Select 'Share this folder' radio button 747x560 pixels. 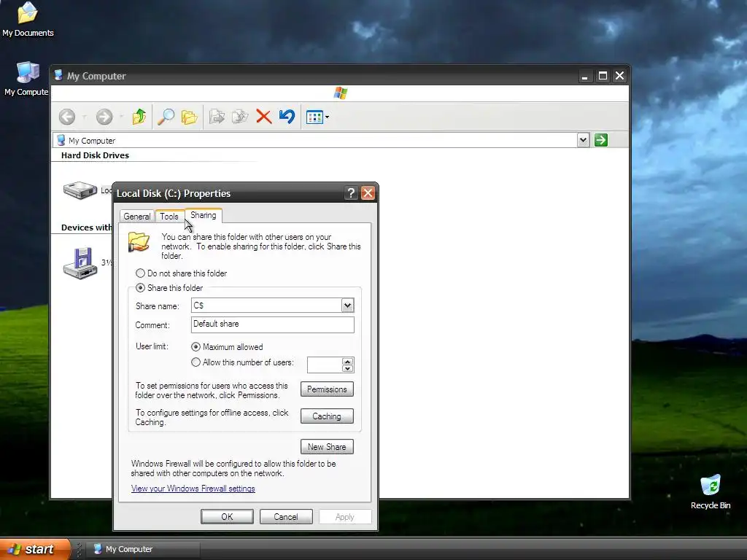tap(140, 287)
